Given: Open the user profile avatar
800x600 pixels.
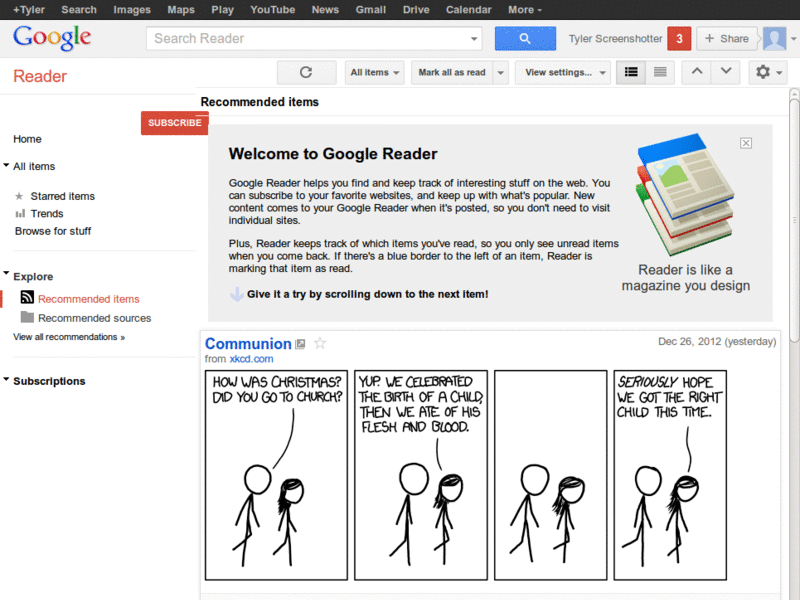Looking at the screenshot, I should [x=774, y=39].
